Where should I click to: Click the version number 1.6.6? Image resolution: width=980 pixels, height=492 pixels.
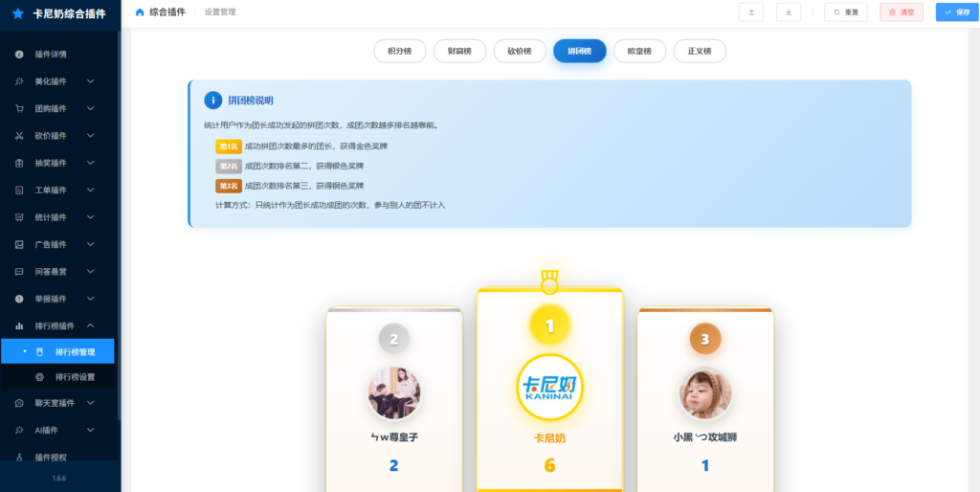59,479
